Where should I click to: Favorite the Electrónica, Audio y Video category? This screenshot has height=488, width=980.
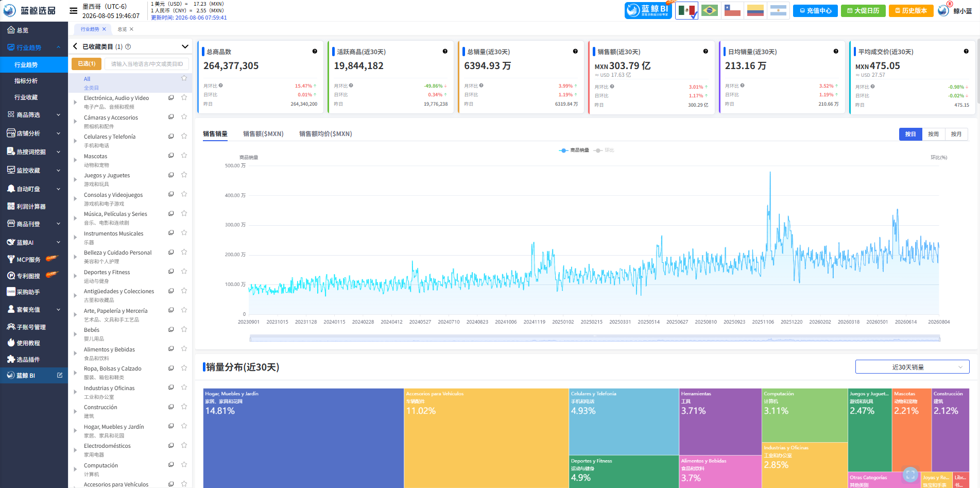(184, 97)
